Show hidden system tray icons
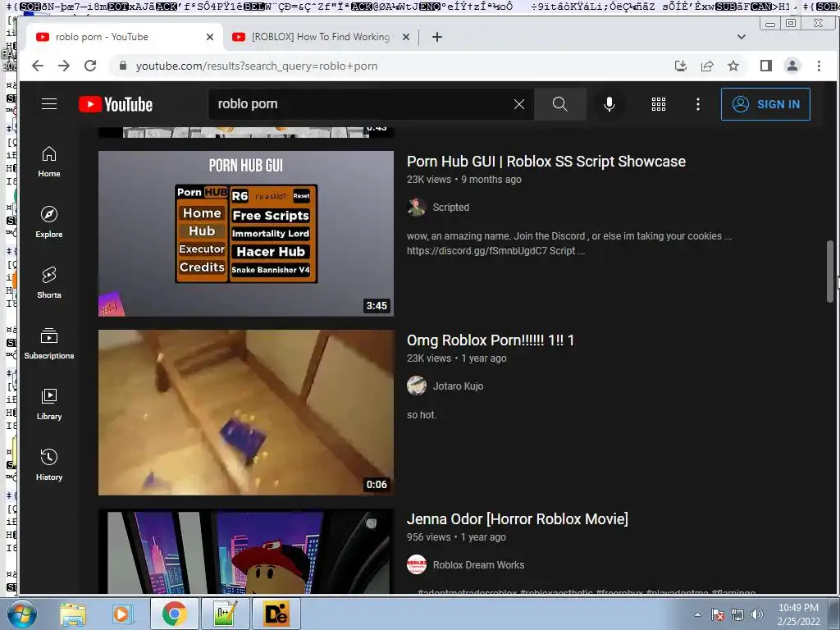The image size is (840, 630). (697, 614)
